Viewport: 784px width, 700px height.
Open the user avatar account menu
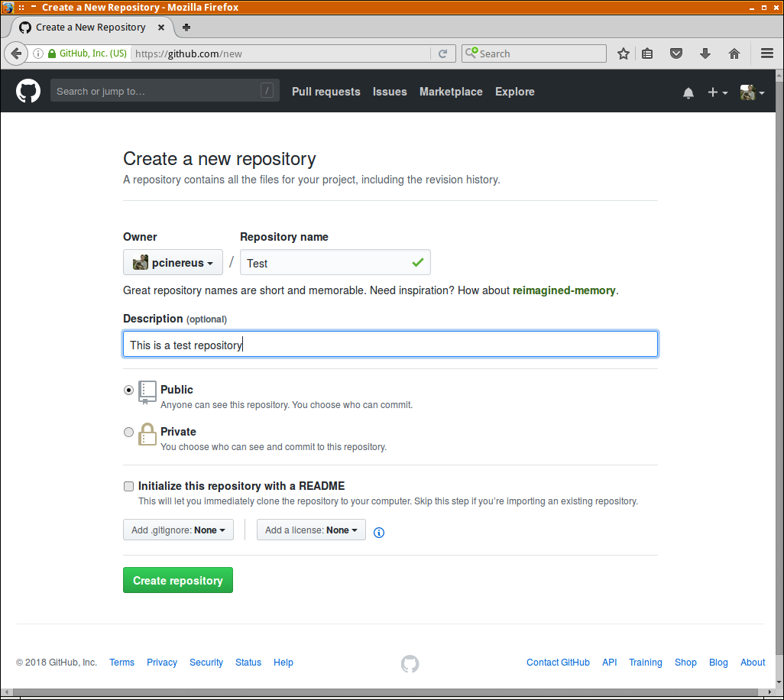pos(752,92)
